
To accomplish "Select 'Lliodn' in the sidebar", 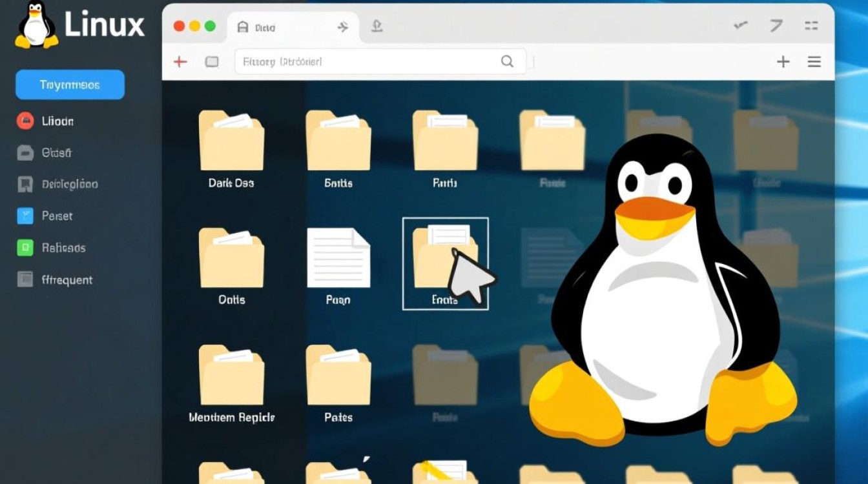I will [x=57, y=121].
